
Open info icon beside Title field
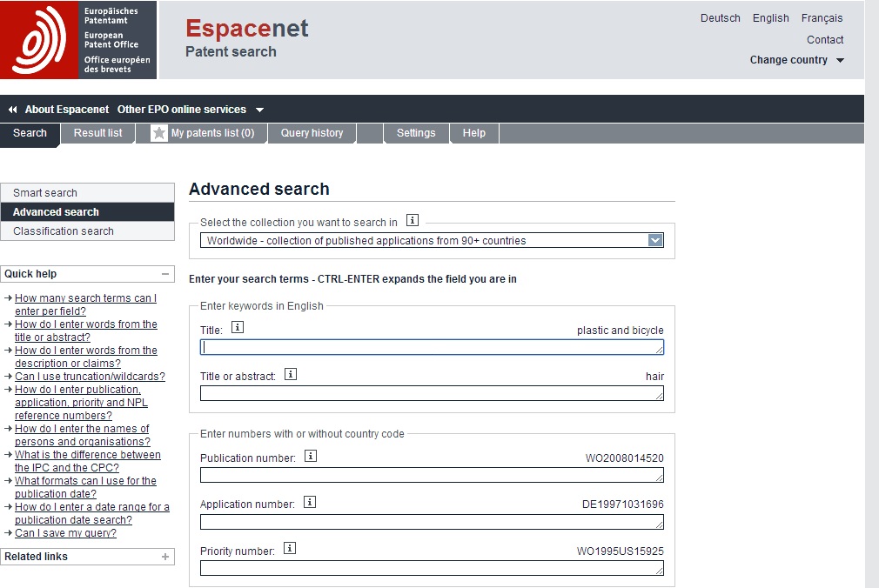click(x=238, y=328)
